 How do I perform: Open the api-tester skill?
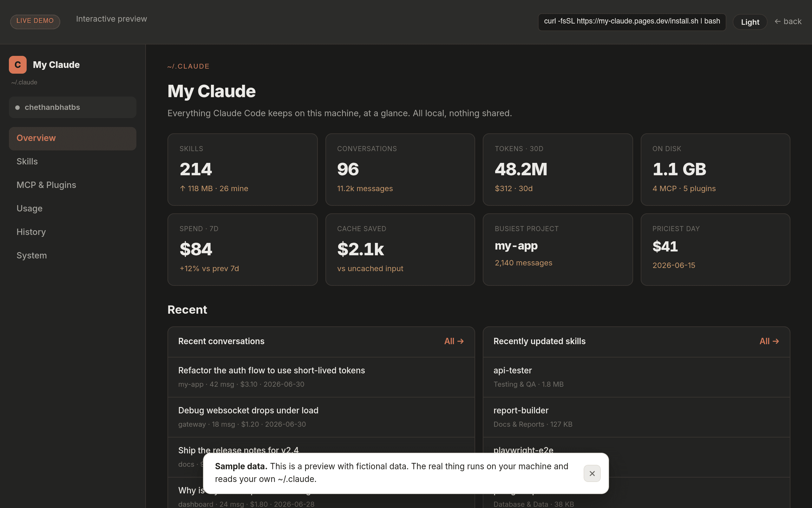[x=636, y=377]
